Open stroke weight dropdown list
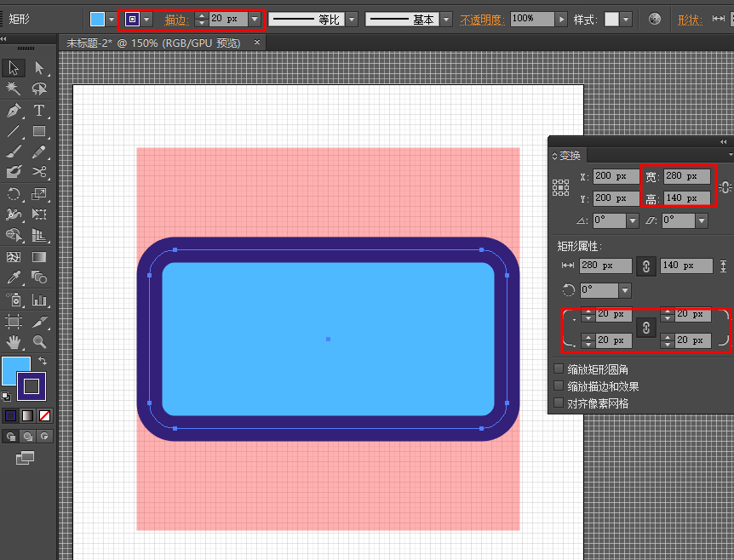 click(x=255, y=20)
